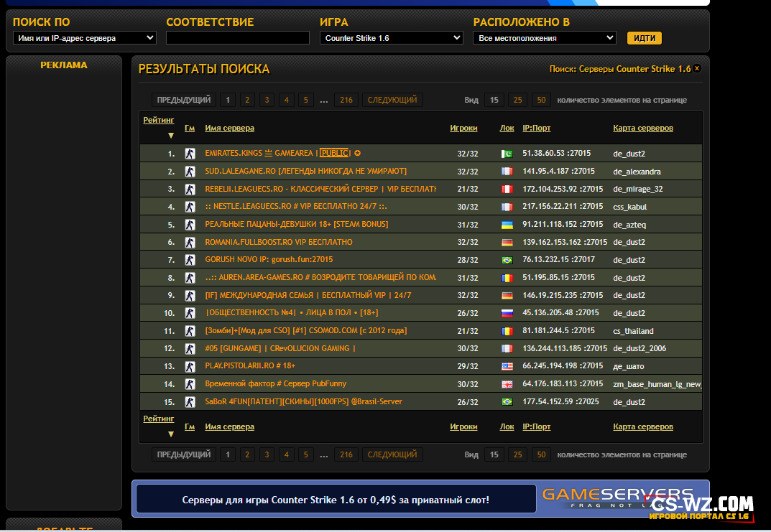Screen dimensions: 771x532
Task: Click the CS game icon for EMIRATES.KINGS server
Action: click(x=190, y=154)
